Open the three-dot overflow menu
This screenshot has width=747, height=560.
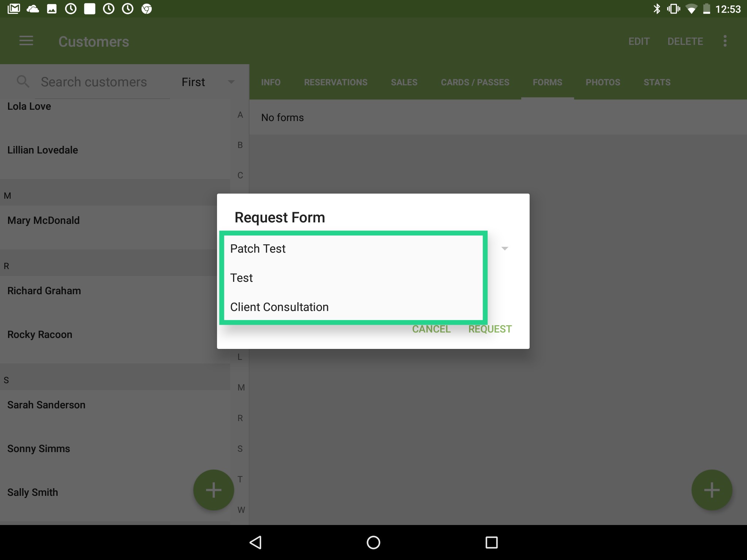click(725, 41)
